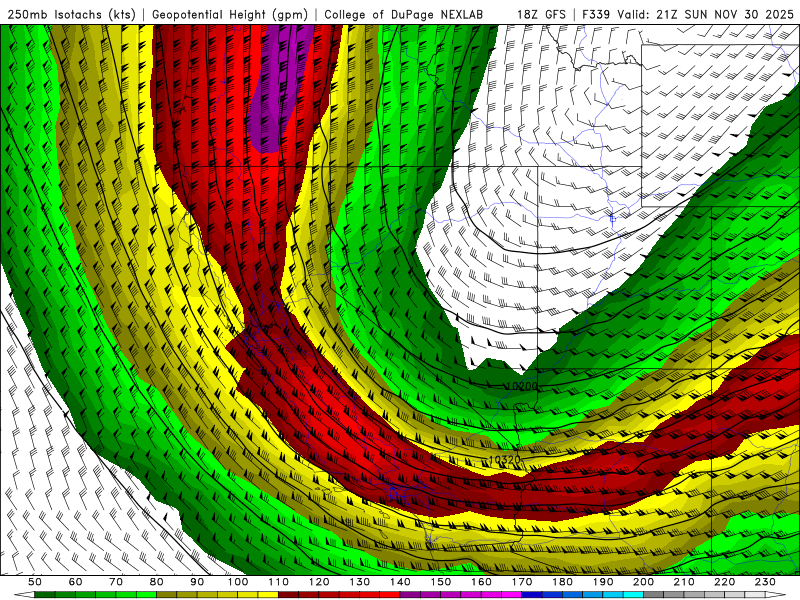
Task: Click the '210' value on the color scale
Action: [684, 582]
